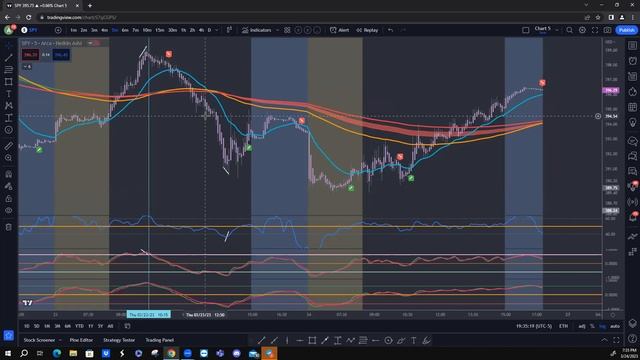Switch to the 4h timeframe
The height and width of the screenshot is (360, 640).
click(202, 30)
